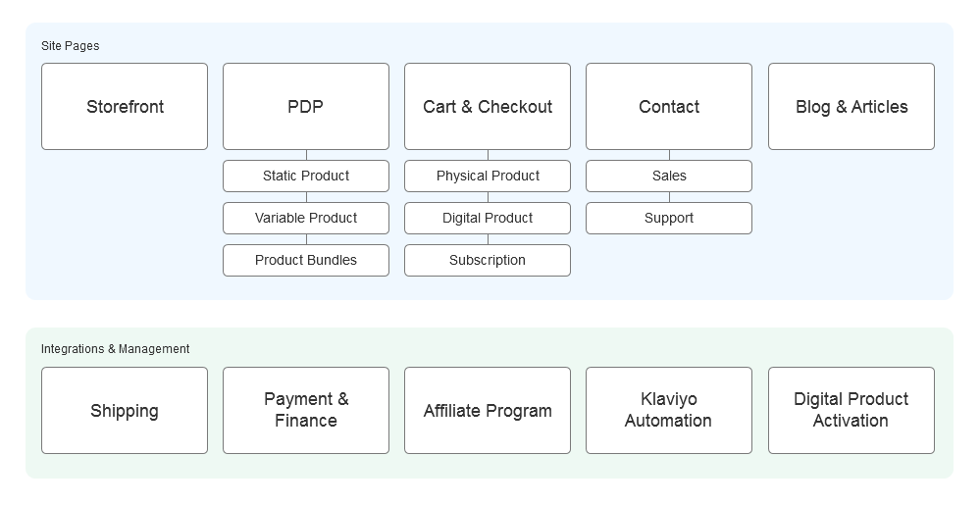Click the Digital Product sub-item
The image size is (980, 506).
[488, 218]
